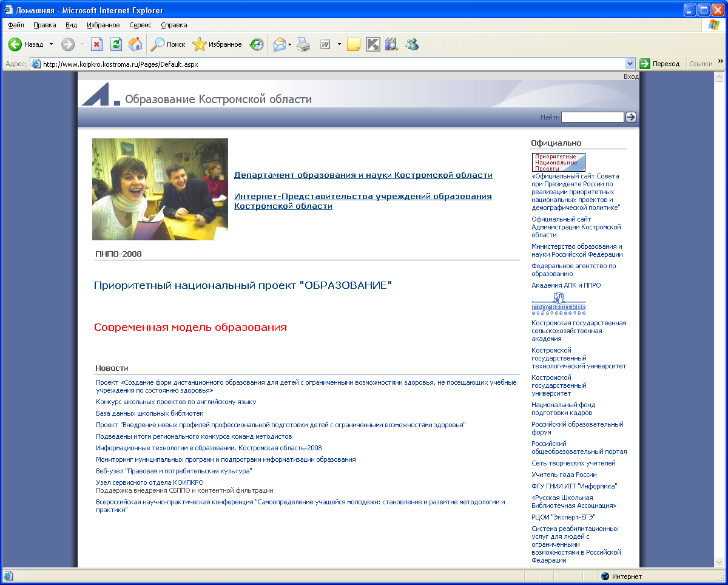
Task: Click the K toolbar icon
Action: point(372,44)
